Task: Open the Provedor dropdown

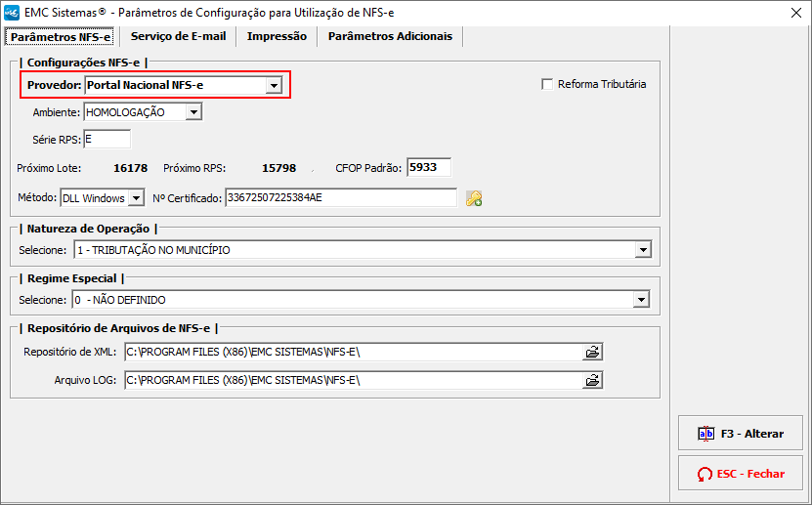Action: click(274, 85)
